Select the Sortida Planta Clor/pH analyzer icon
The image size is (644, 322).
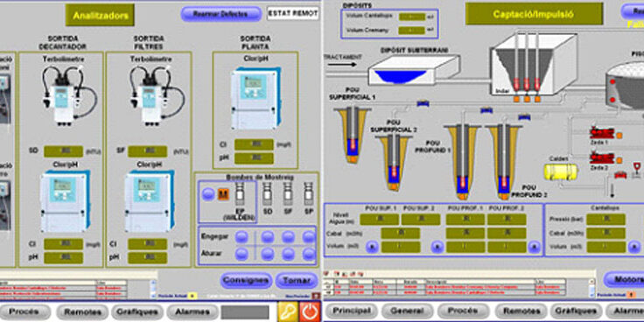click(255, 99)
